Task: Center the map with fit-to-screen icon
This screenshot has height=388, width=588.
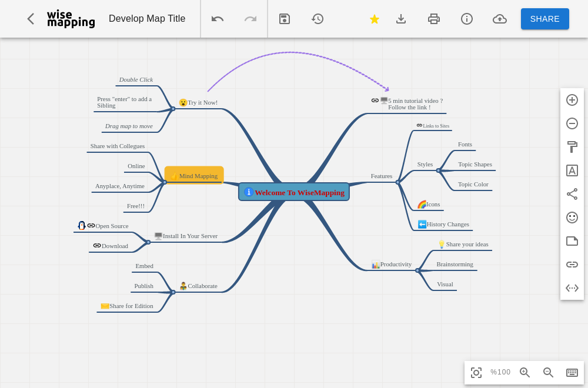Action: [476, 372]
